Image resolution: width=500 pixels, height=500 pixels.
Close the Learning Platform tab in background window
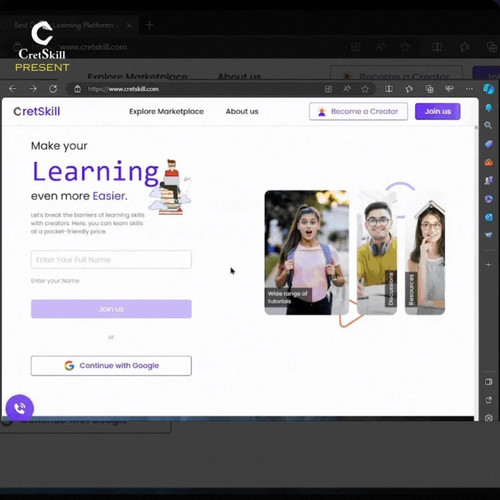tap(129, 25)
